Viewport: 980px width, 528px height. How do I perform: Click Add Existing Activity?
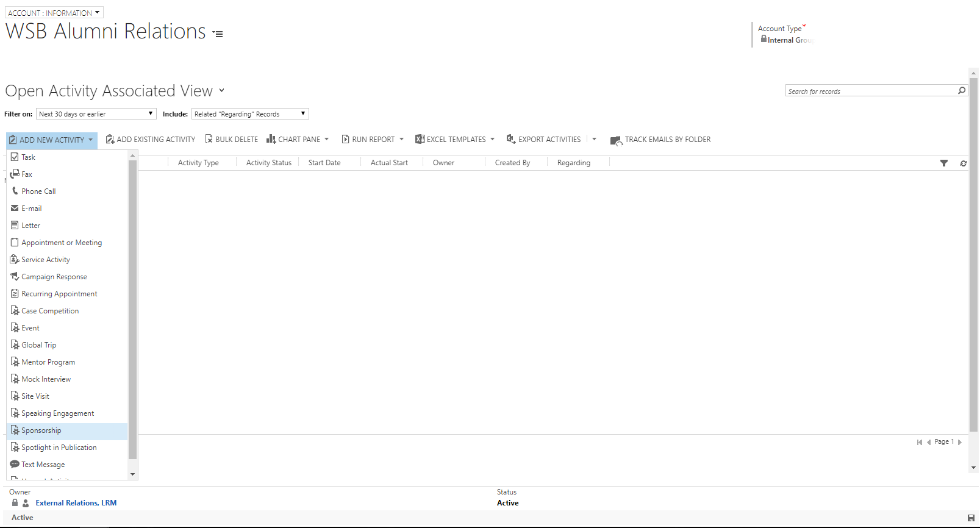coord(151,140)
